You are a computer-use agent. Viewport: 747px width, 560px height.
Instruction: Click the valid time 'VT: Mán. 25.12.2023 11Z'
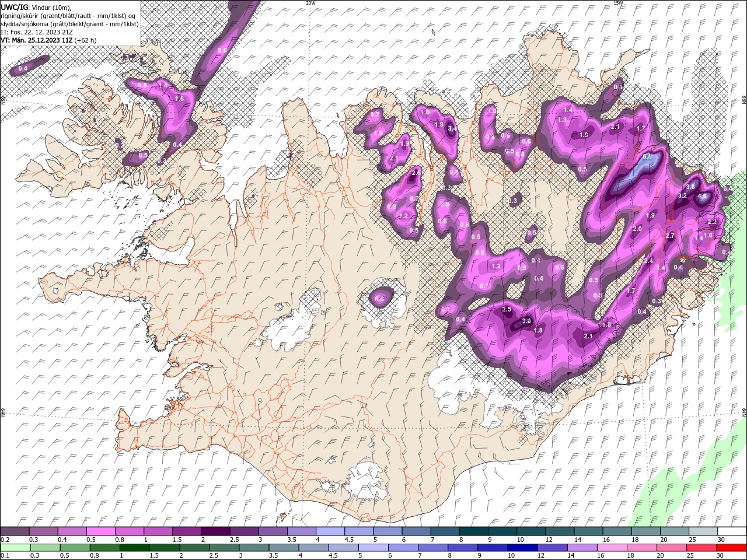pyautogui.click(x=36, y=40)
